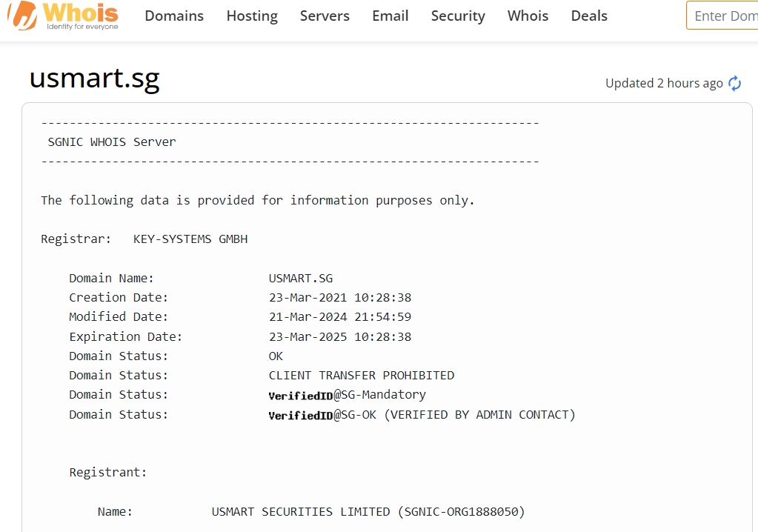The image size is (758, 532).
Task: Open the Hosting menu
Action: pos(252,16)
